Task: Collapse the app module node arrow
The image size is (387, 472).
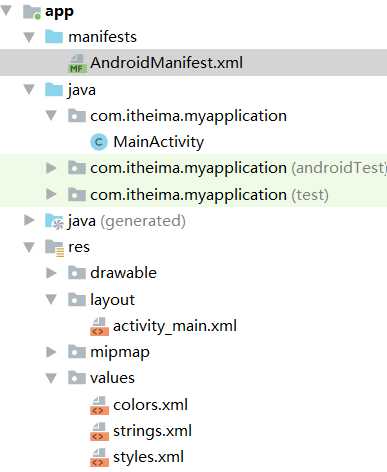Action: pyautogui.click(x=6, y=11)
